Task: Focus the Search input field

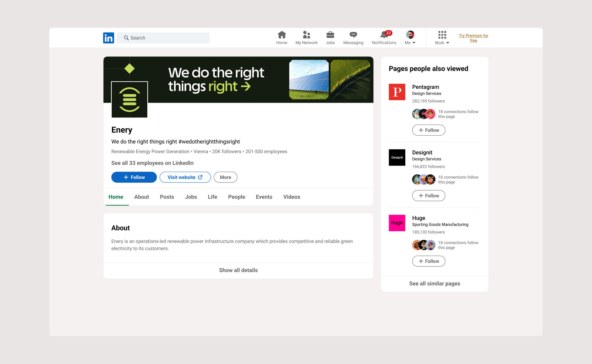Action: (163, 38)
